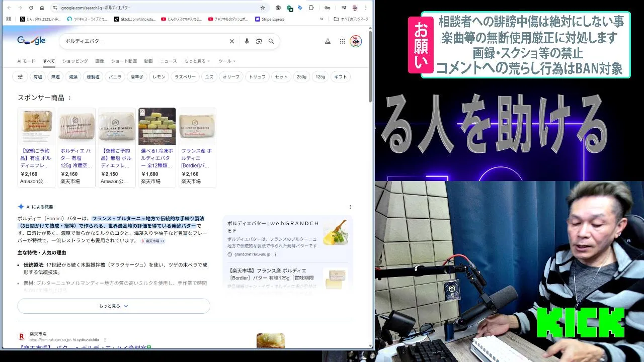This screenshot has height=362, width=644.
Task: Apply the ラズベリー filter chip
Action: [x=185, y=77]
